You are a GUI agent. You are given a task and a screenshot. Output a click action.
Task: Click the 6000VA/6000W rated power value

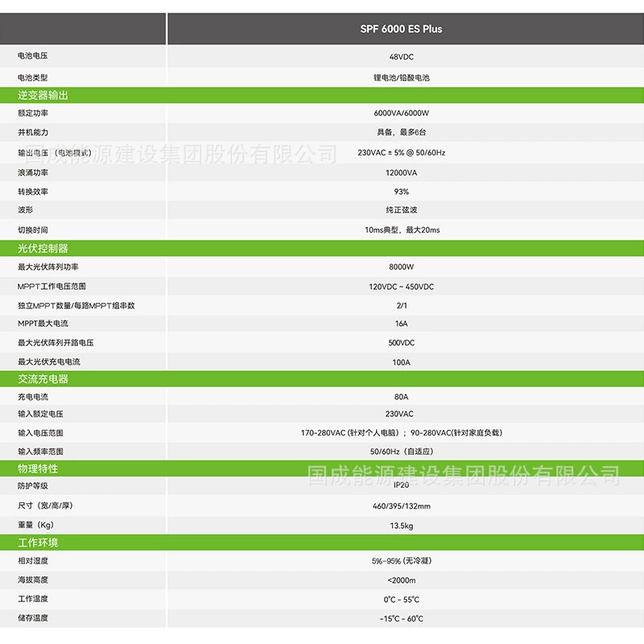tap(401, 113)
